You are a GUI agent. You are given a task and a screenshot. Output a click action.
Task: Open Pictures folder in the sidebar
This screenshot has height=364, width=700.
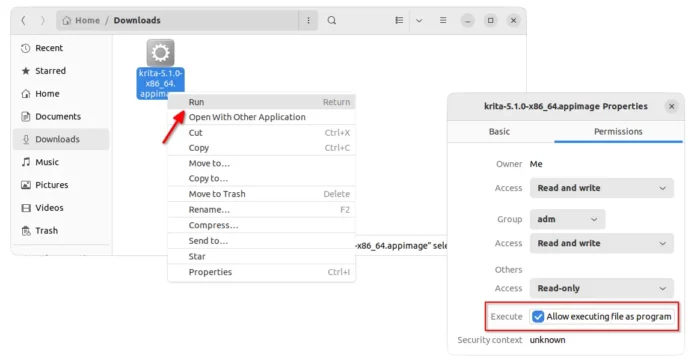tap(61, 184)
